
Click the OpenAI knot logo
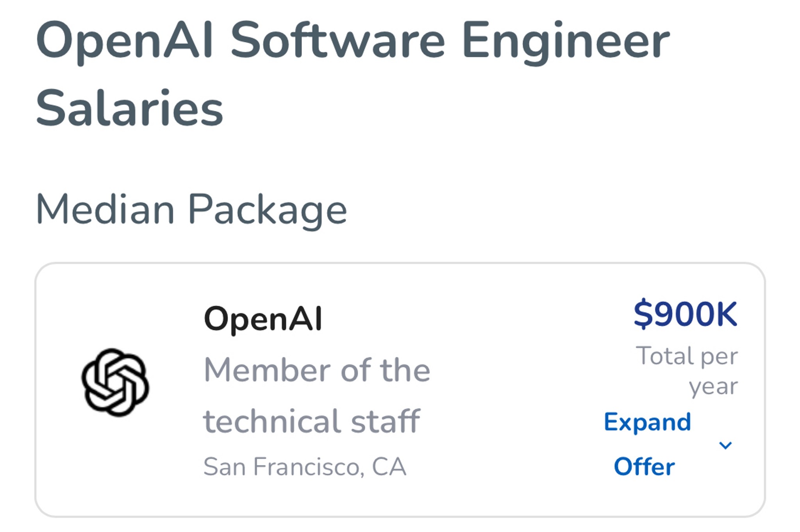(115, 382)
